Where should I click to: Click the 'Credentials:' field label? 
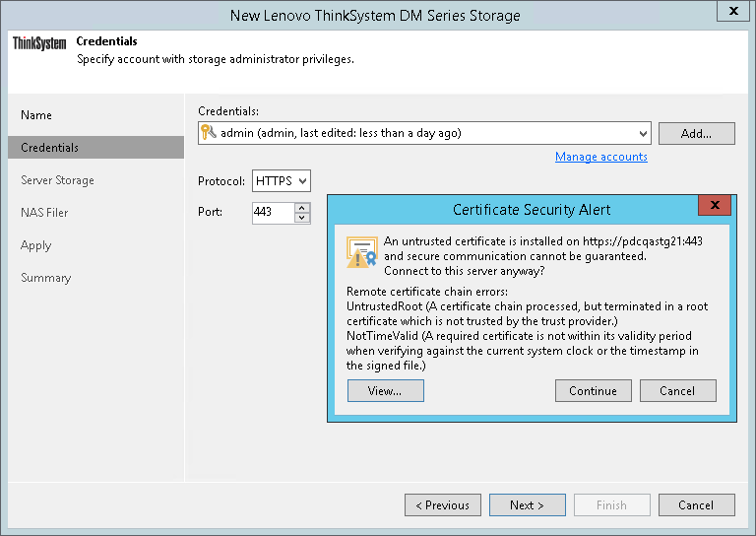(x=228, y=111)
